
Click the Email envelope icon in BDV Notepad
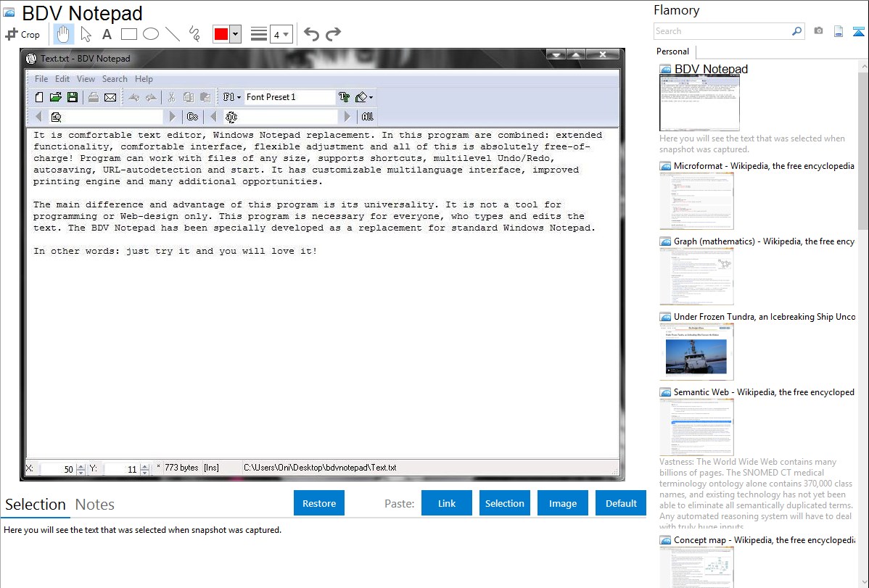[110, 98]
